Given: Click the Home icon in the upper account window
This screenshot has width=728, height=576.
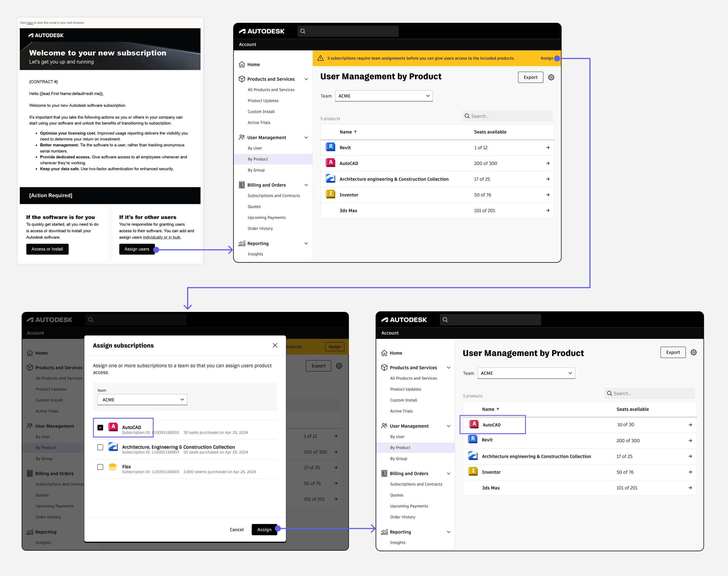Looking at the screenshot, I should pyautogui.click(x=242, y=64).
